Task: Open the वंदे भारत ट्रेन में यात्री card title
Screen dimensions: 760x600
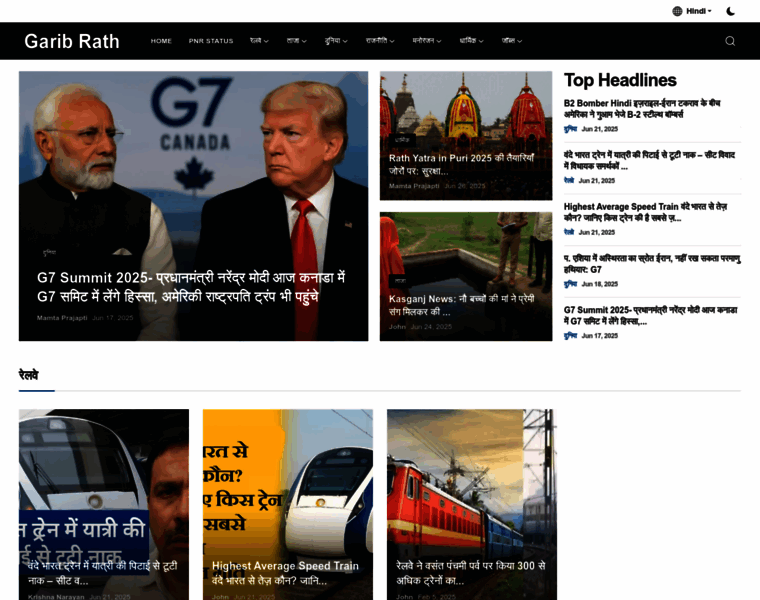Action: (103, 573)
